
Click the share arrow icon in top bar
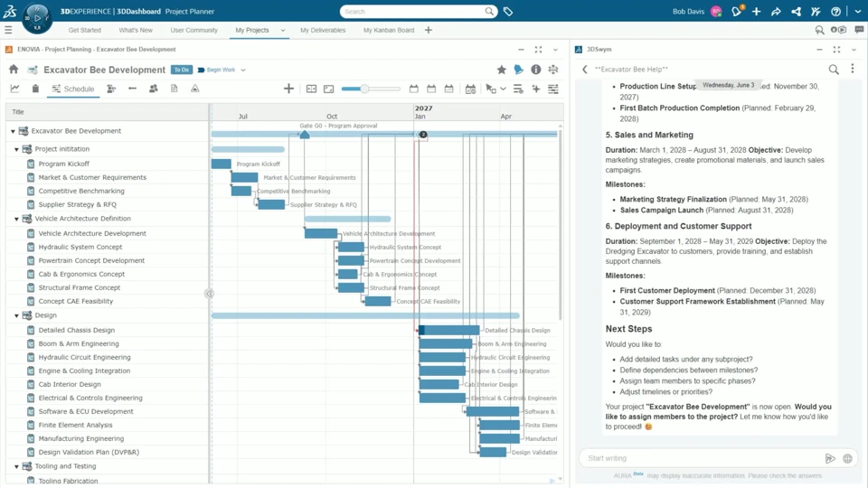(x=776, y=11)
